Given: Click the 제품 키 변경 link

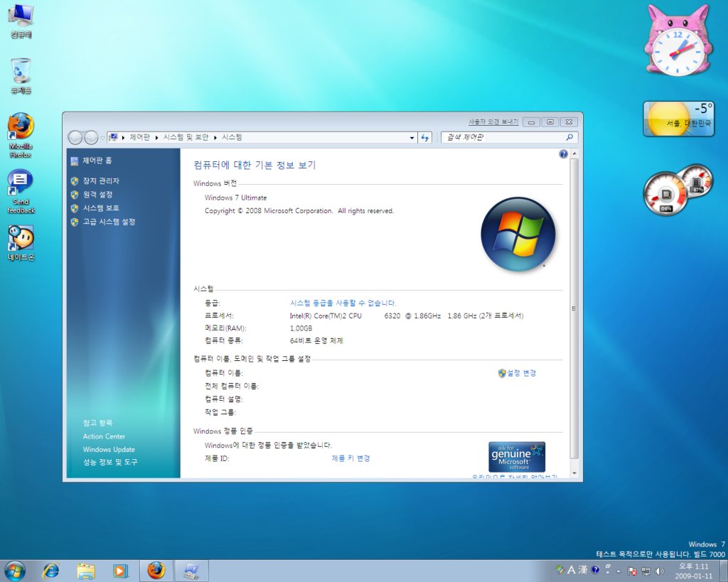Looking at the screenshot, I should tap(350, 458).
